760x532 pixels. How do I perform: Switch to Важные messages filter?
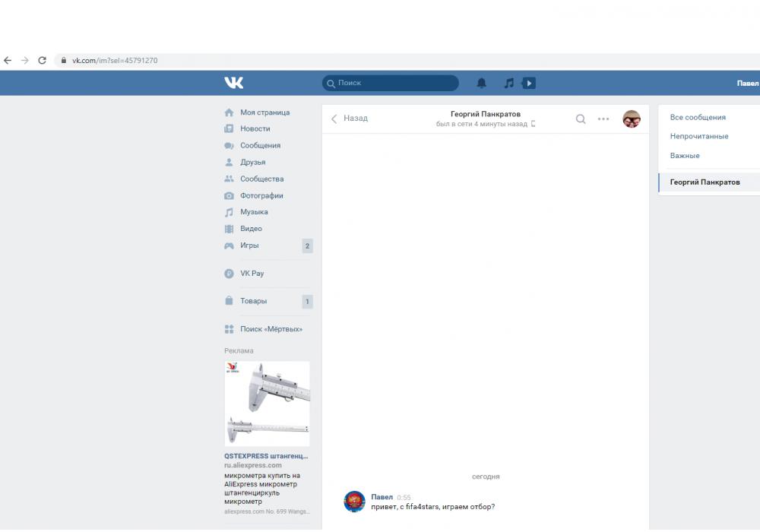click(685, 156)
